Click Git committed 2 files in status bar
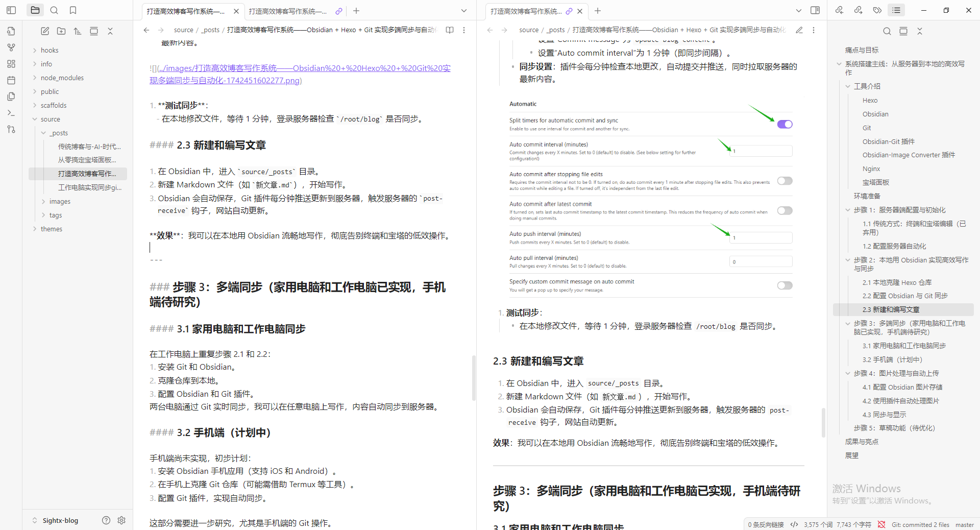 pos(920,524)
